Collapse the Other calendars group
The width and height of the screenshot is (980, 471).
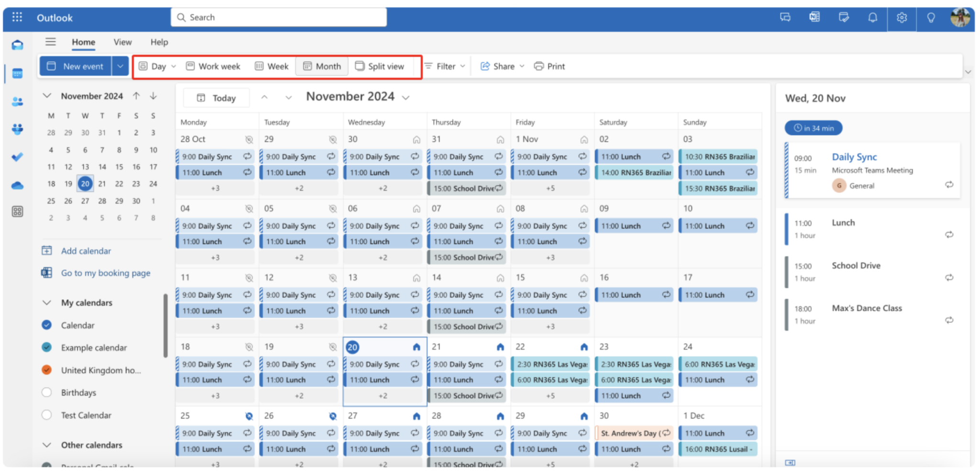[47, 445]
